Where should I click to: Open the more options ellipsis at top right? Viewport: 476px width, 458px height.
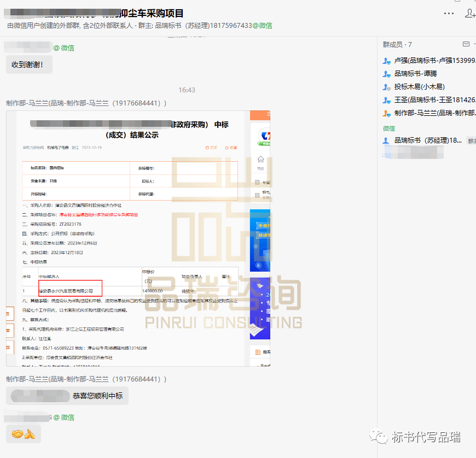tap(449, 13)
